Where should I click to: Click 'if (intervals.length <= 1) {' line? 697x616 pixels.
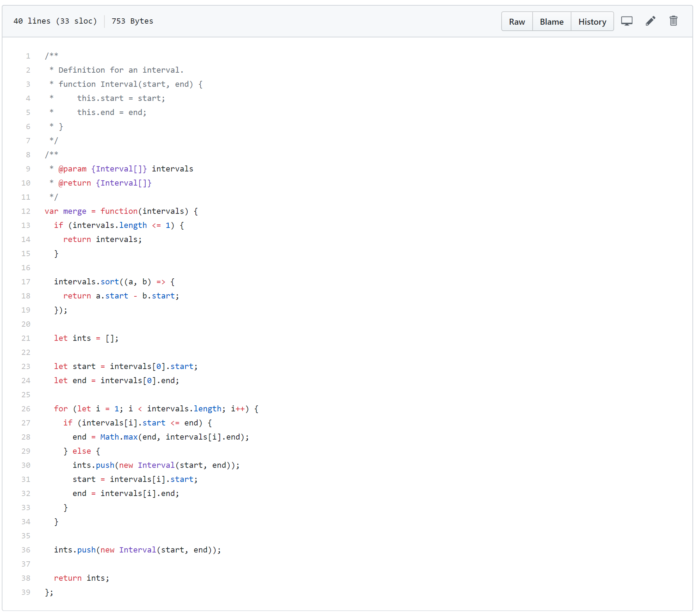pos(119,225)
